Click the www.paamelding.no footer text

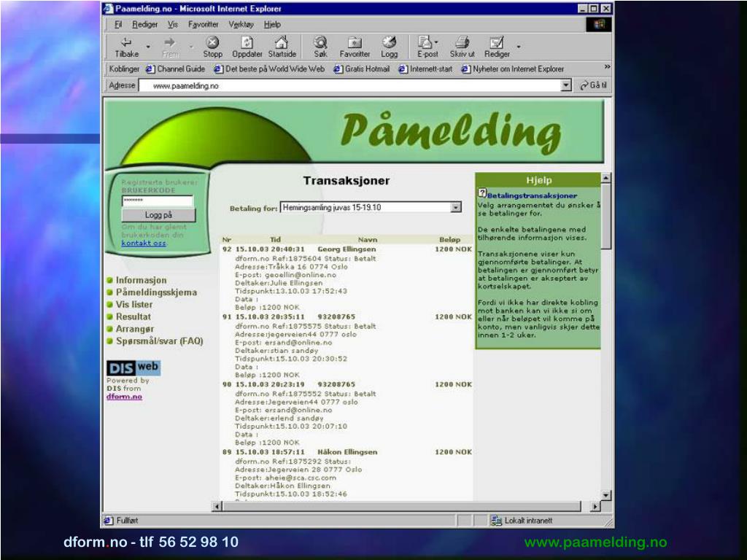tap(595, 542)
